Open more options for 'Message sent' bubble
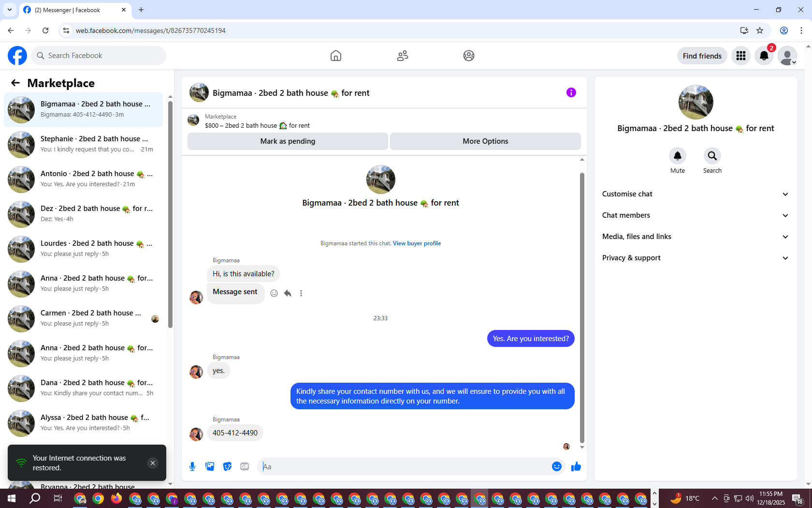 tap(301, 293)
